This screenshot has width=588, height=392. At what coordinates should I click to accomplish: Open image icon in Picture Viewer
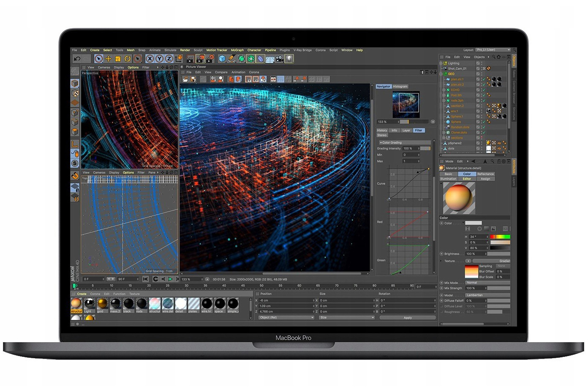tap(185, 79)
